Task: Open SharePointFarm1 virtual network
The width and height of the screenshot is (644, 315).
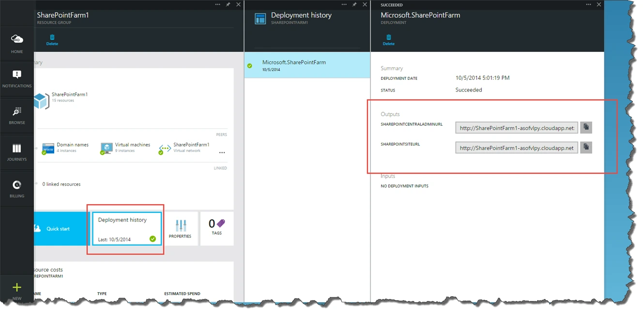Action: [184, 147]
